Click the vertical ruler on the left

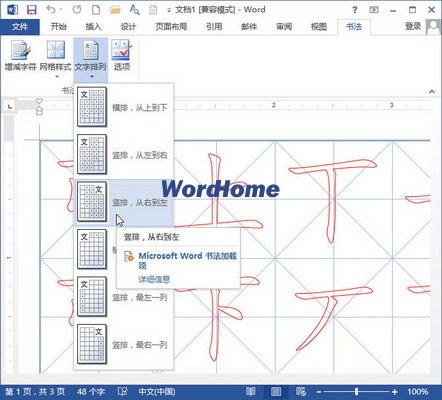point(8,245)
